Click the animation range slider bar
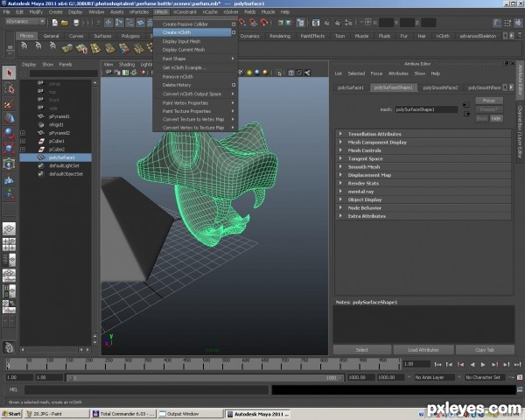Screen dimensions: 525x420 click(206, 377)
